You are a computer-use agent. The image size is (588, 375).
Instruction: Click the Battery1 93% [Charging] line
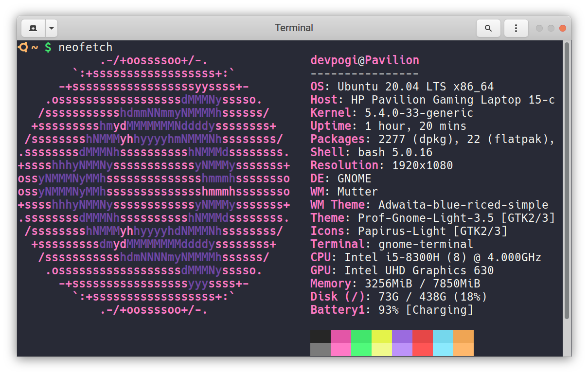click(x=392, y=310)
